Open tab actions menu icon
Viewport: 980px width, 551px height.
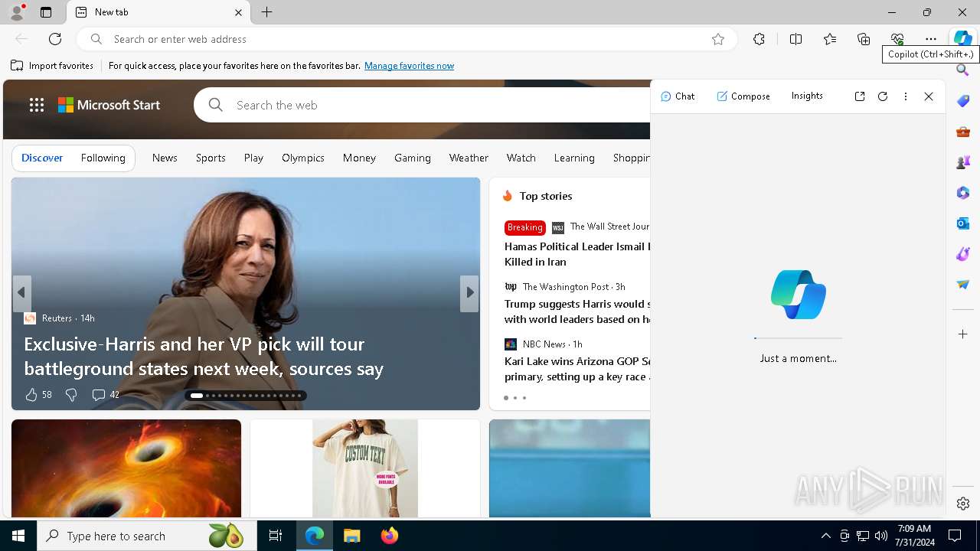(46, 12)
